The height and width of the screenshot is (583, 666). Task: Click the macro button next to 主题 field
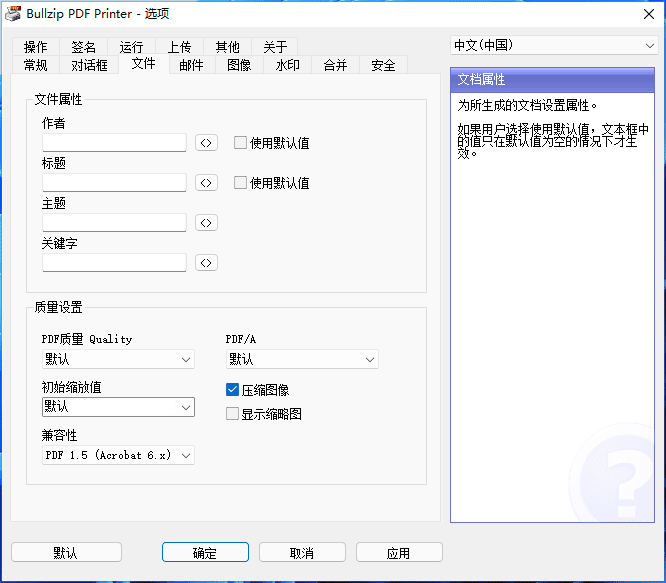coord(205,223)
